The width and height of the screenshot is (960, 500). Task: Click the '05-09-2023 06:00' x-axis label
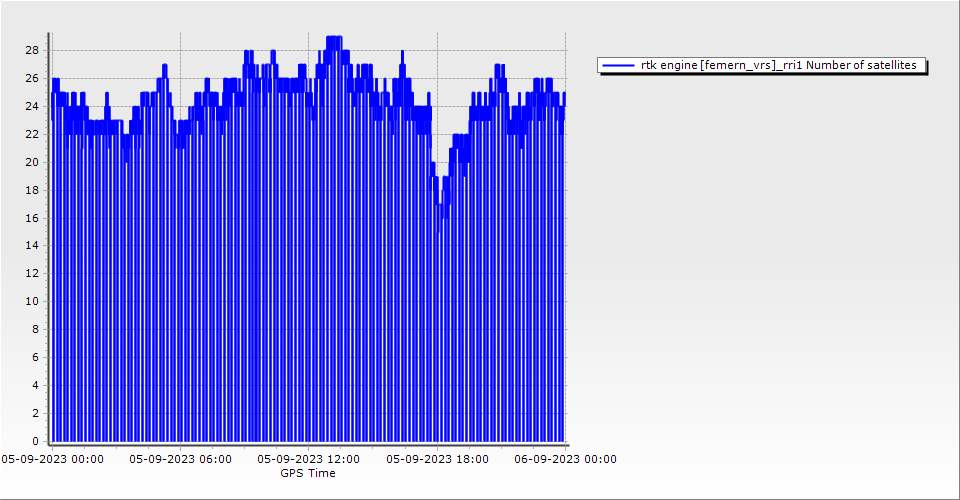click(x=180, y=459)
